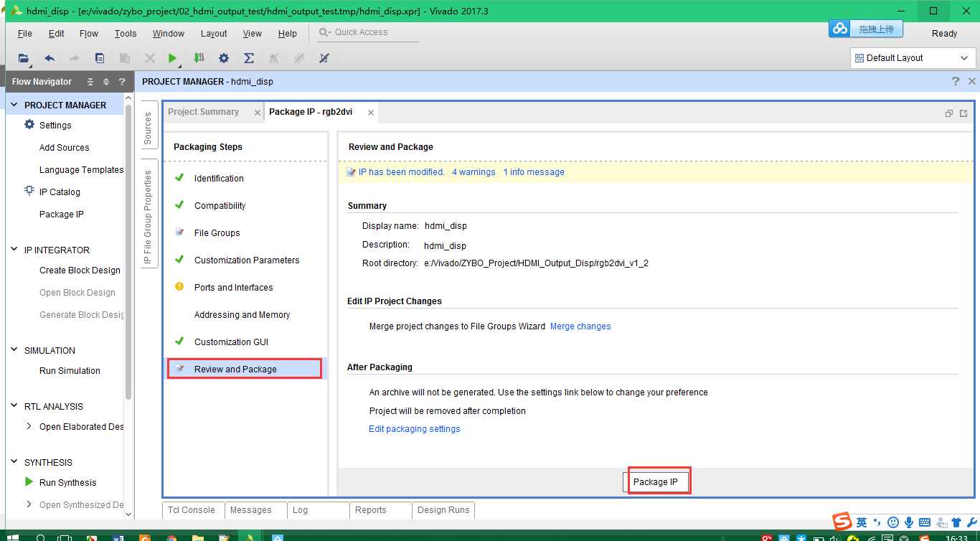Expand all in Flow Navigator header
Screen dimensions: 980x541
pyautogui.click(x=106, y=82)
